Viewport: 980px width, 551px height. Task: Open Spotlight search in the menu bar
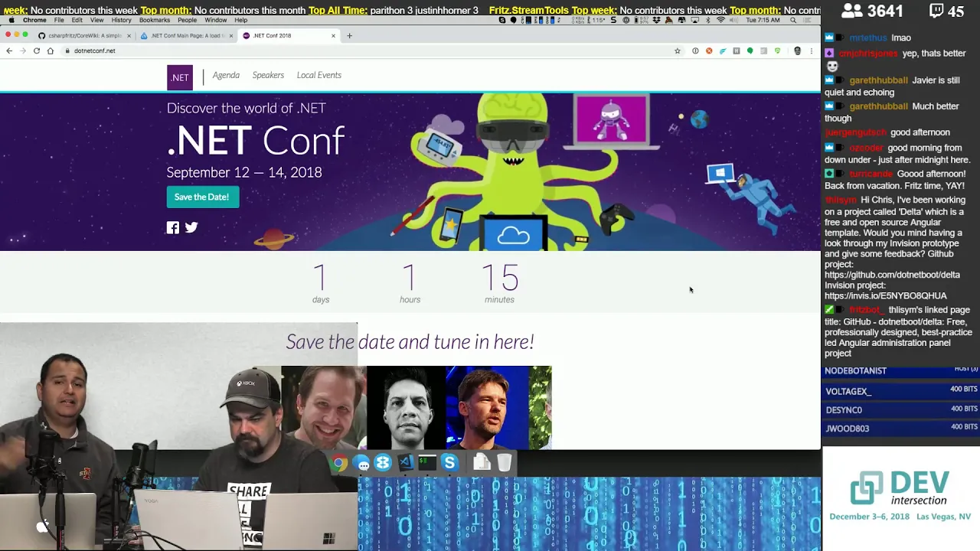793,20
